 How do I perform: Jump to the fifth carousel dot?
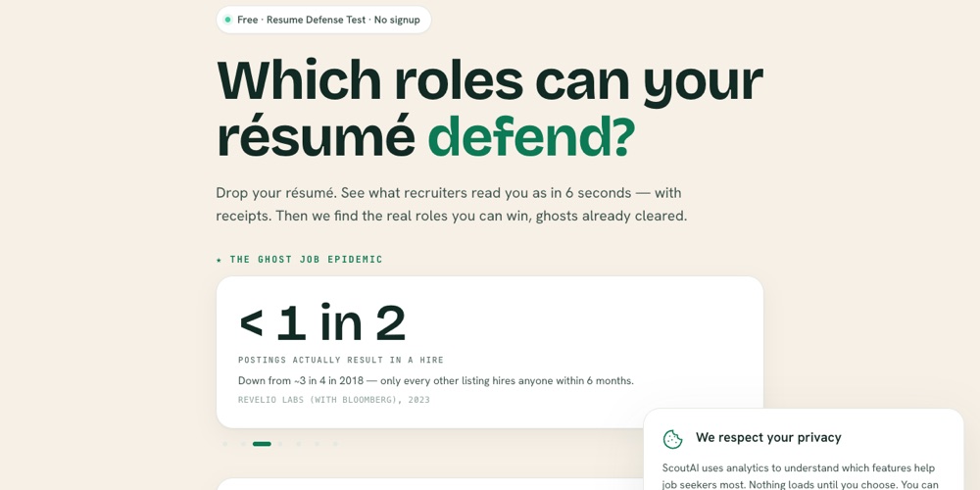click(x=298, y=444)
